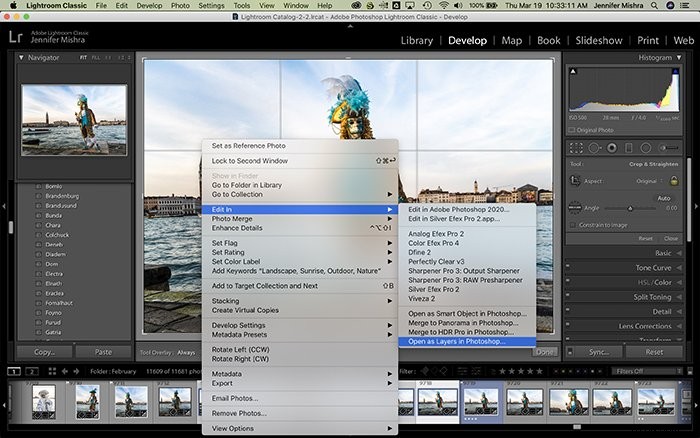Screen dimensions: 700x438
Task: Open the Filters Off dropdown
Action: click(x=647, y=371)
